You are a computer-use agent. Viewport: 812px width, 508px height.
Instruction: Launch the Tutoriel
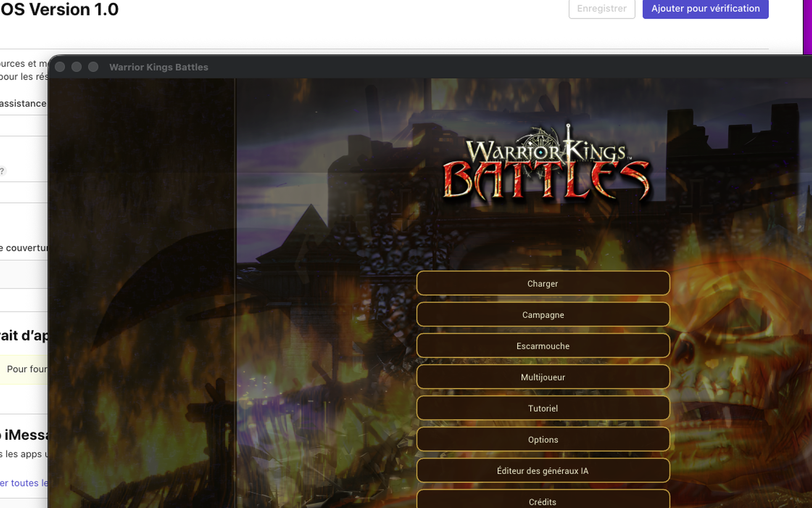pos(543,408)
